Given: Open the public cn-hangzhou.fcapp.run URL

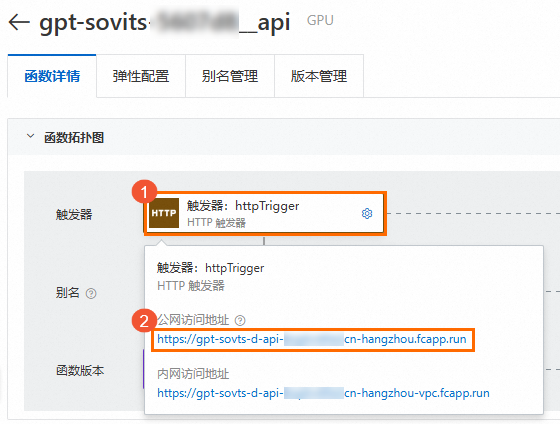Looking at the screenshot, I should pyautogui.click(x=312, y=339).
